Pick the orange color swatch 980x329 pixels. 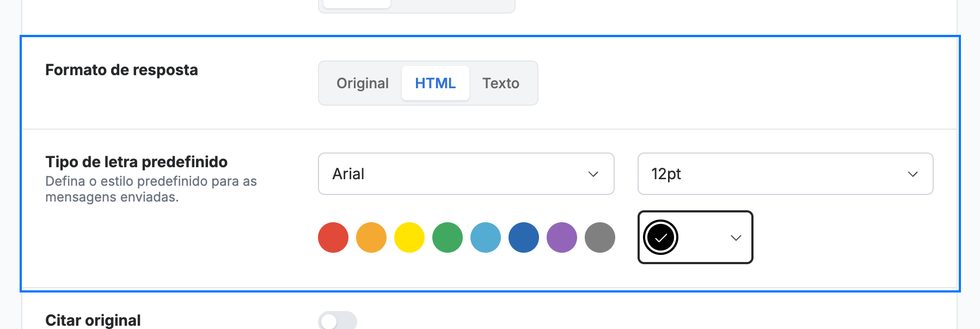371,237
